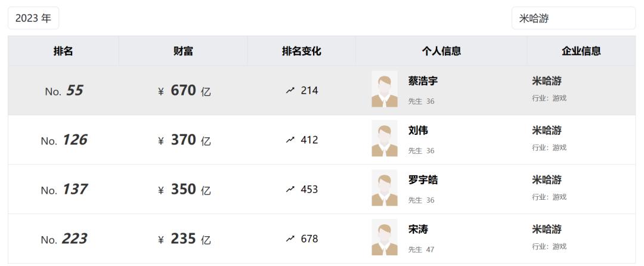Click the 财富 column header
644x266 pixels.
pos(183,51)
